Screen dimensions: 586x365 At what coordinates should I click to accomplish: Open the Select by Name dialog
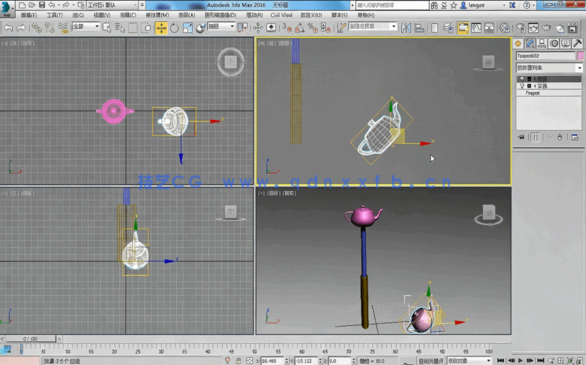(120, 28)
